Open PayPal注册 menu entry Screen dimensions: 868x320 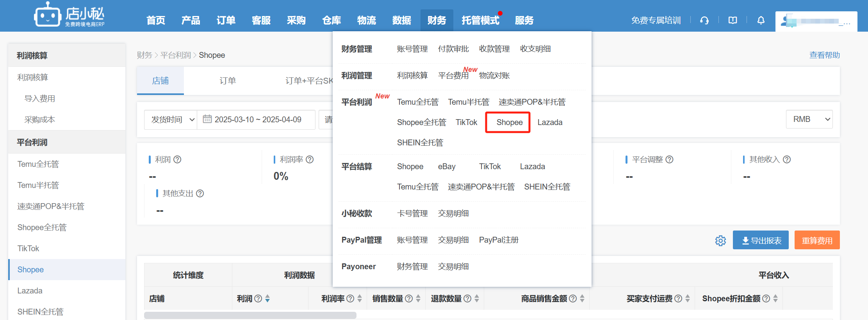click(499, 240)
